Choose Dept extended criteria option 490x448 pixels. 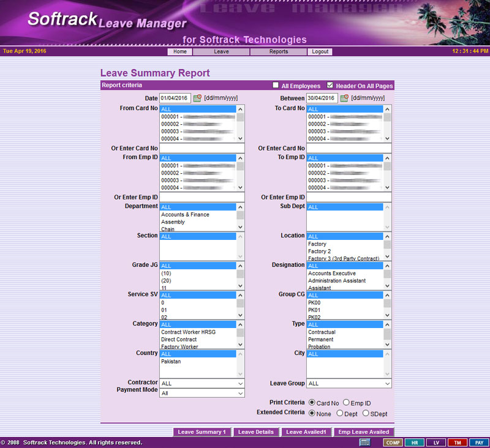pyautogui.click(x=339, y=414)
